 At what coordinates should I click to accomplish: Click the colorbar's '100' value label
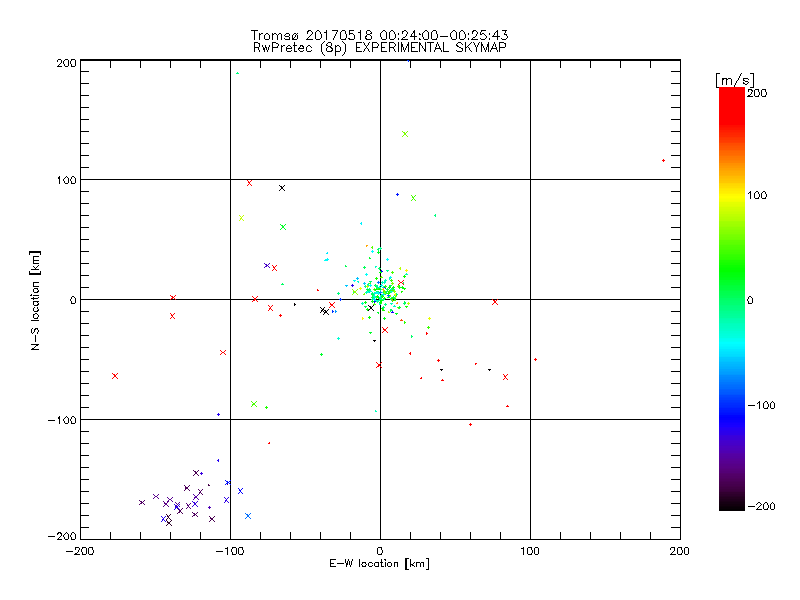757,195
